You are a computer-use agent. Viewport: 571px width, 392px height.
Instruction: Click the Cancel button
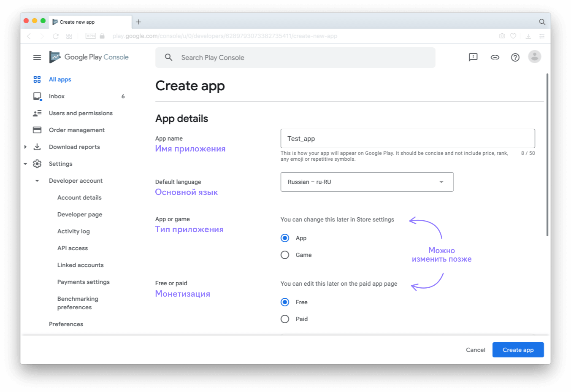[475, 350]
